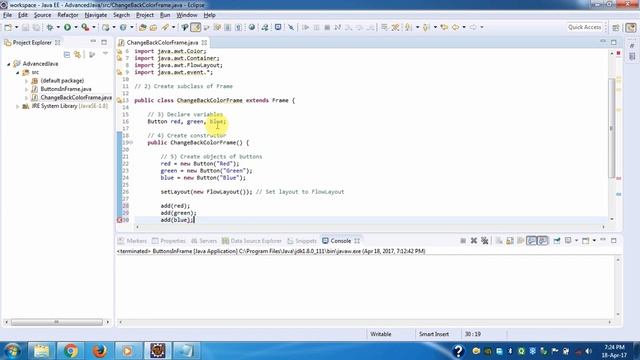Click the Terminate red square toolbar icon
The height and width of the screenshot is (360, 640).
(x=327, y=27)
